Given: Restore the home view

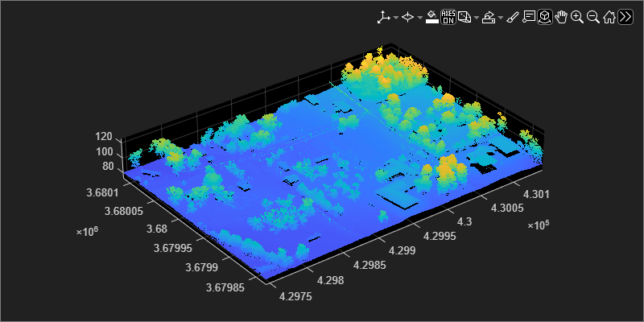Looking at the screenshot, I should click(609, 17).
